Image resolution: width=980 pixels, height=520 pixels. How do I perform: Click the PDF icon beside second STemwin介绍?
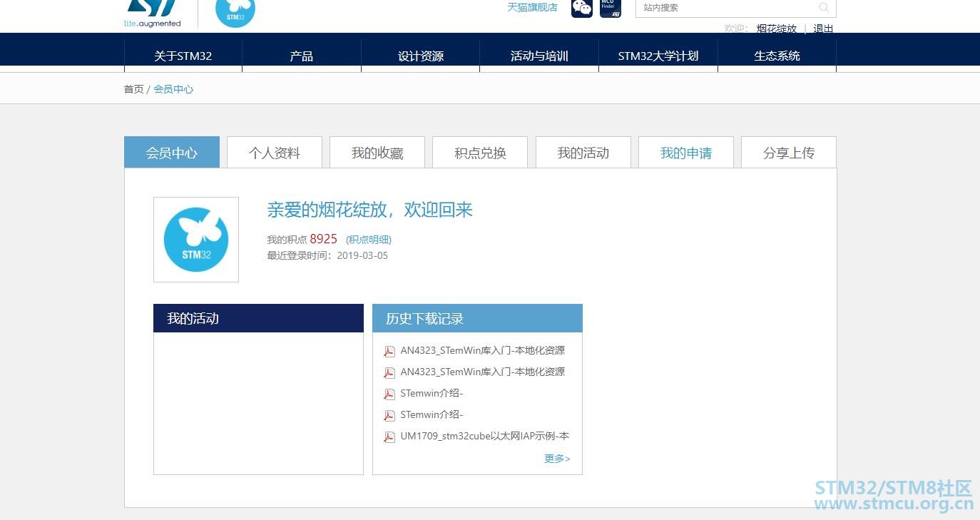click(x=389, y=415)
